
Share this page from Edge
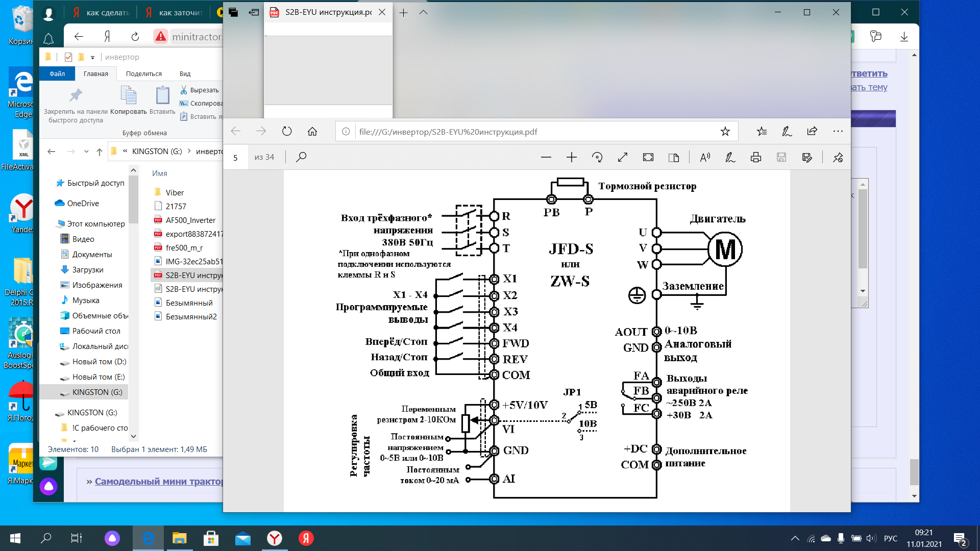tap(813, 131)
